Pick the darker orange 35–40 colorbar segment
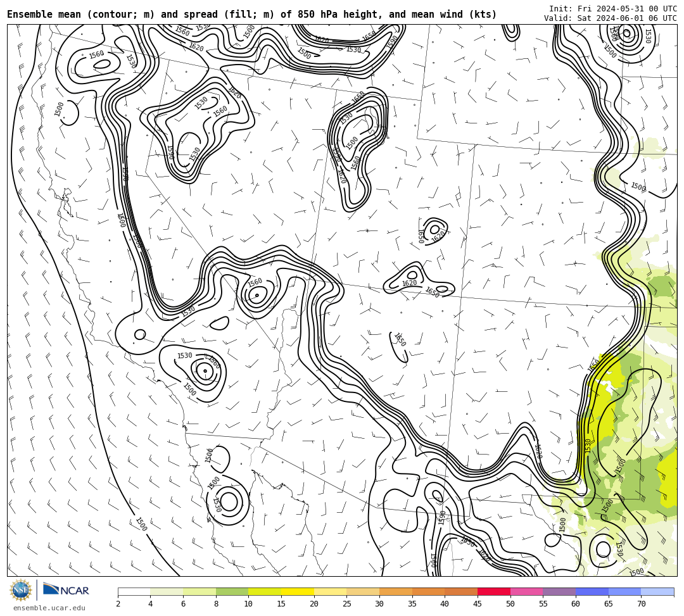684x616 pixels. pos(428,591)
